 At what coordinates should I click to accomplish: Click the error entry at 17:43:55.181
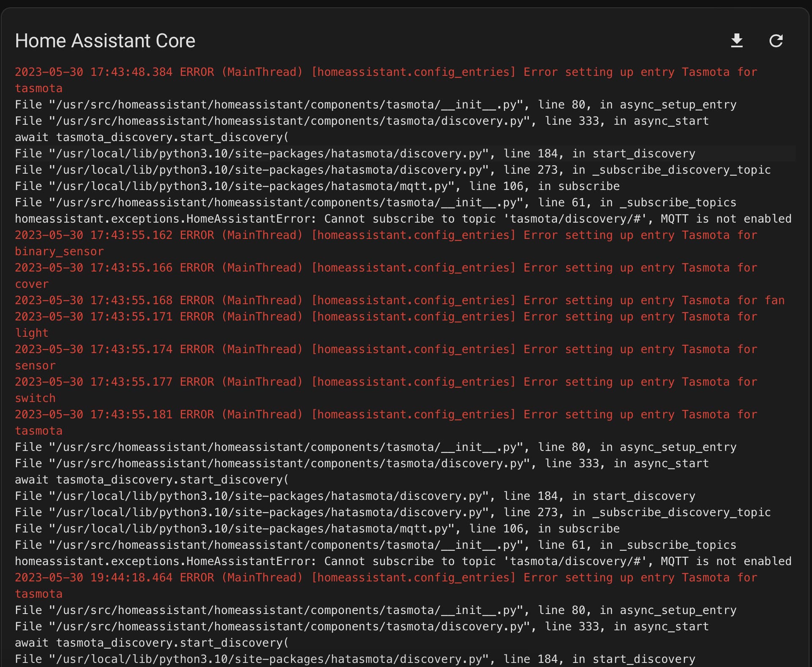(386, 414)
